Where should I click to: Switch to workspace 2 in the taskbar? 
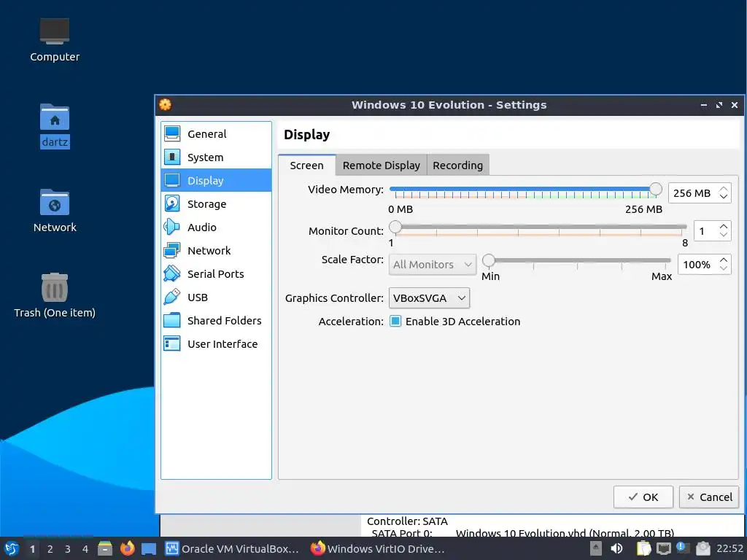(50, 549)
